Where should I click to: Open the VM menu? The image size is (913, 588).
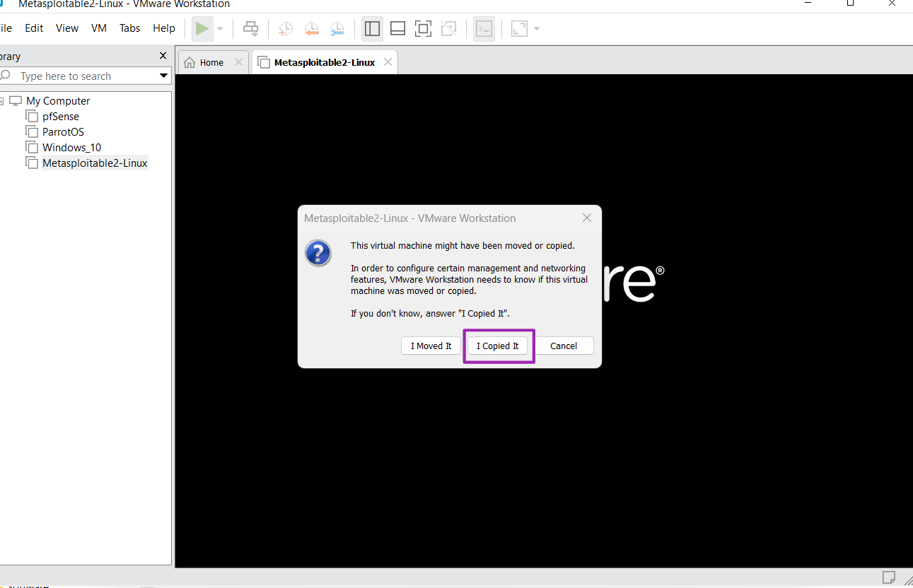pyautogui.click(x=99, y=28)
